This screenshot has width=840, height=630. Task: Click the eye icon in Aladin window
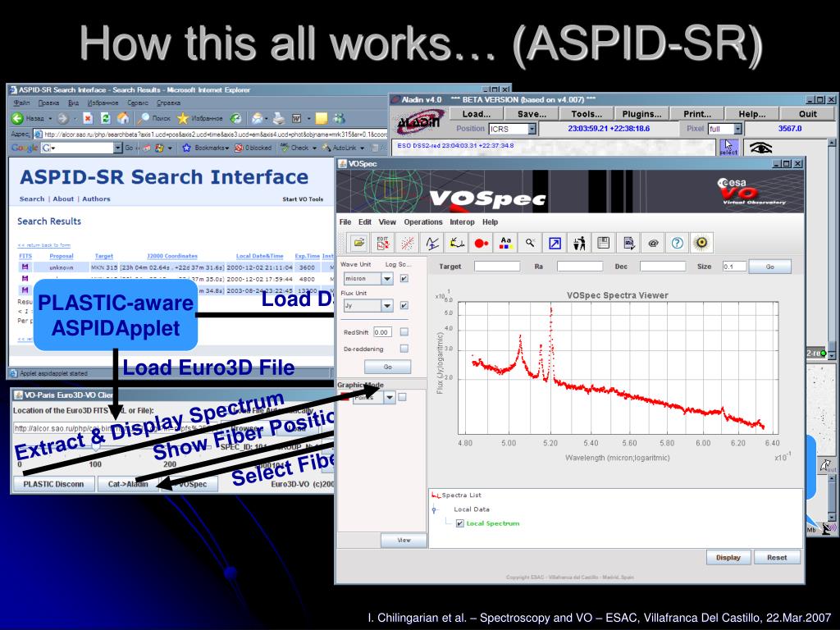pos(760,148)
